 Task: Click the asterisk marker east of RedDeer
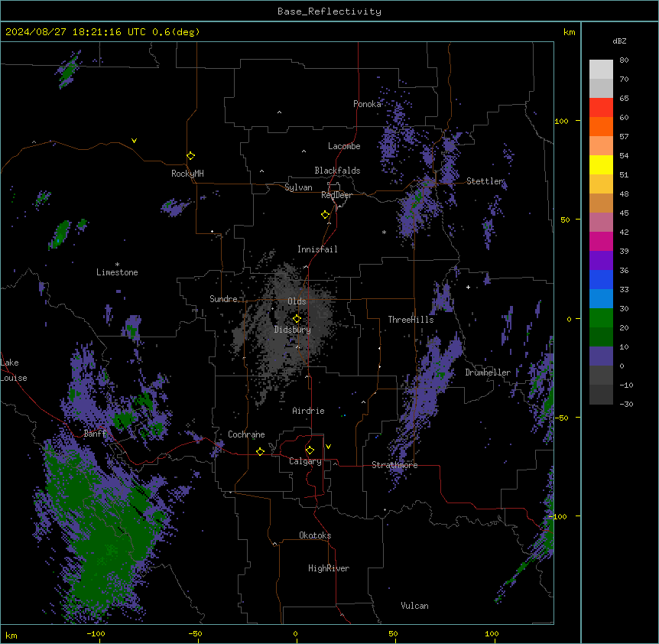click(x=384, y=232)
